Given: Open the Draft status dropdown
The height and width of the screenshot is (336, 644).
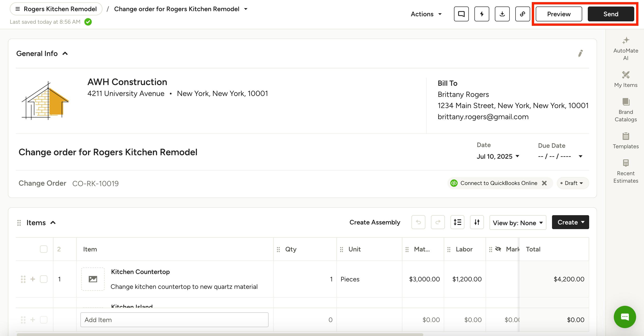Looking at the screenshot, I should (572, 183).
